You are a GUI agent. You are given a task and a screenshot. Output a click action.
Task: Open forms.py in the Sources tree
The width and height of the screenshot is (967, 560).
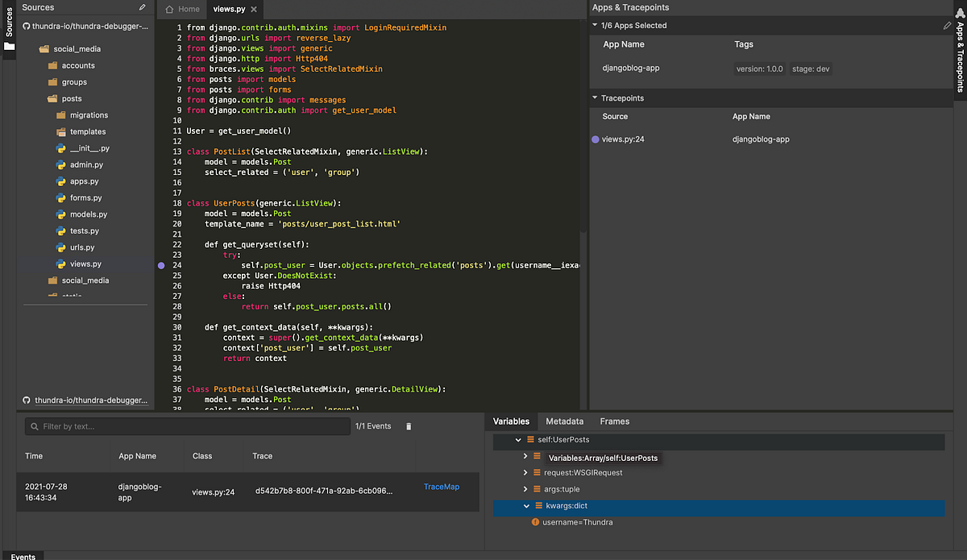(86, 197)
